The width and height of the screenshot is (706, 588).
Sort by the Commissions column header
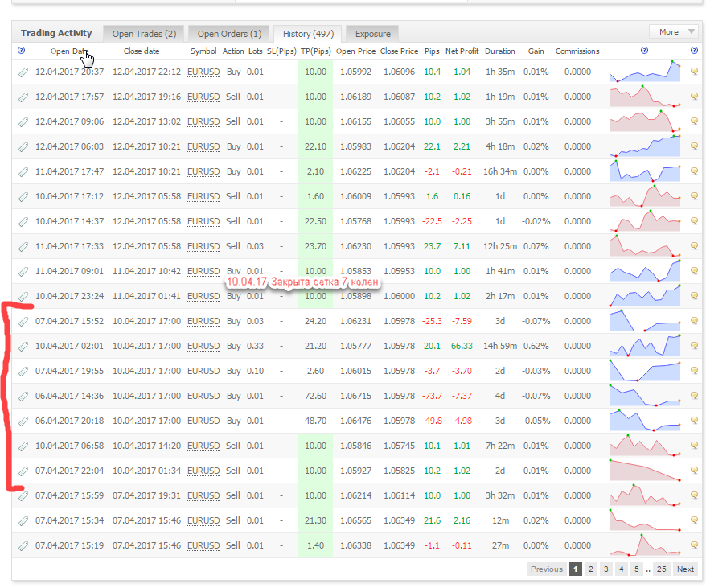point(577,51)
